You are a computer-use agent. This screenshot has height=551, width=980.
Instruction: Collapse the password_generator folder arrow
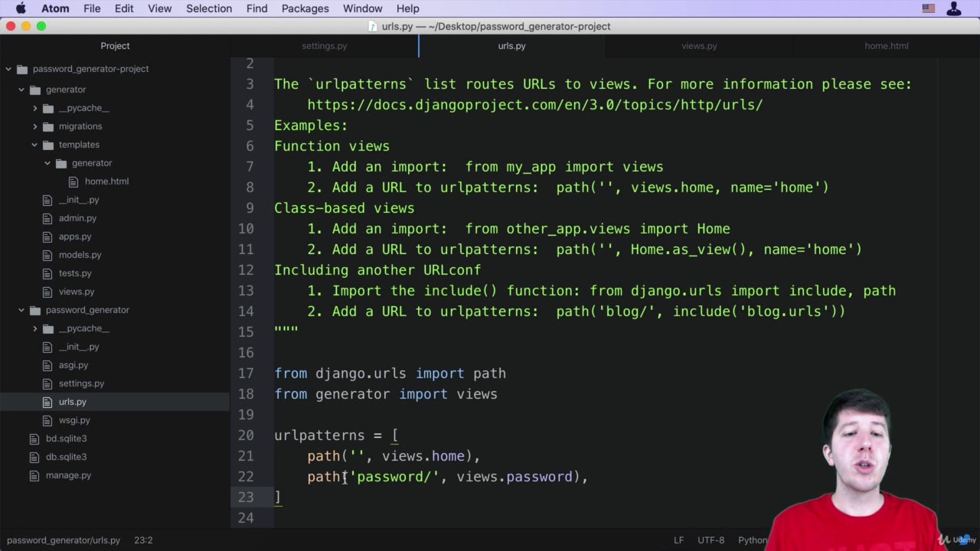(21, 310)
